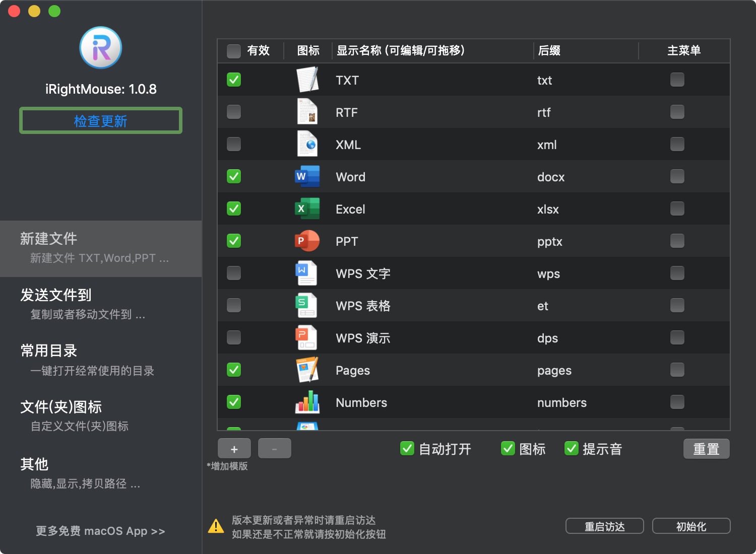Enable the WPS 演示 有效 checkbox
The width and height of the screenshot is (756, 554).
pos(234,337)
